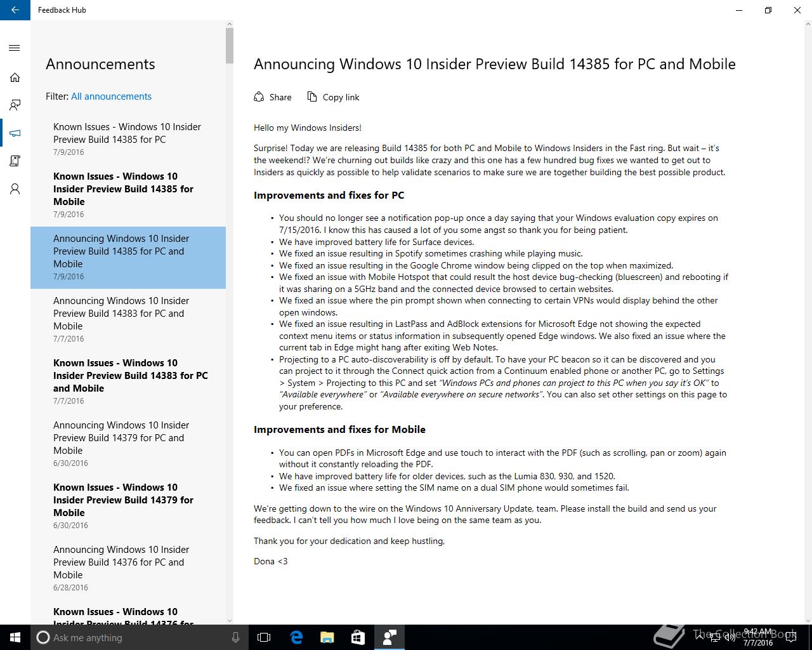Click the Improvements and fixes for PC heading
Viewport: 812px width, 650px height.
pos(329,196)
